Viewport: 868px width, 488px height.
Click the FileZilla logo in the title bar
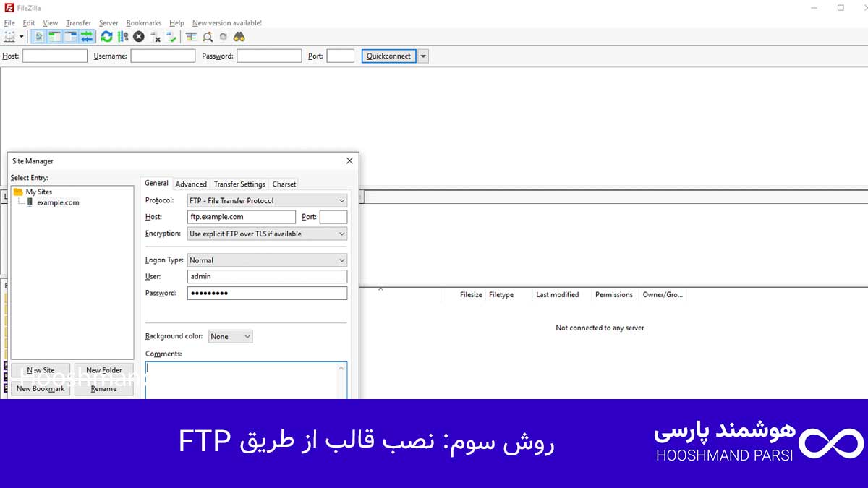click(x=8, y=8)
